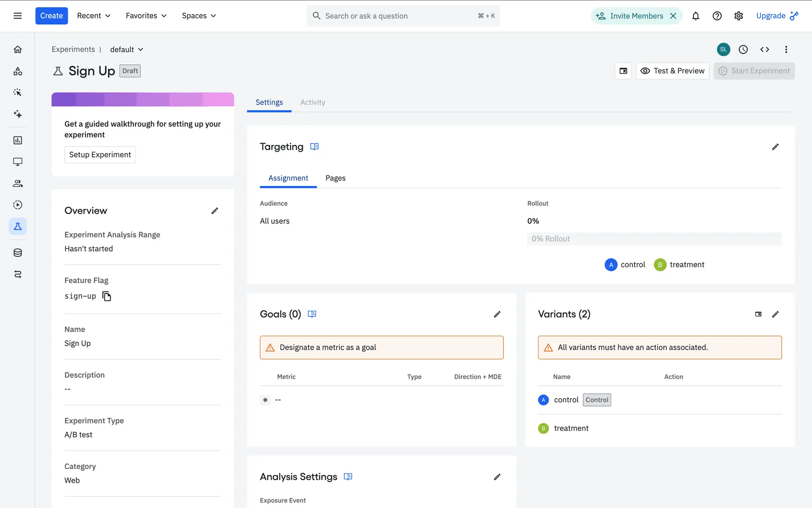Expand the Favorites dropdown
This screenshot has height=508, width=812.
pos(146,16)
